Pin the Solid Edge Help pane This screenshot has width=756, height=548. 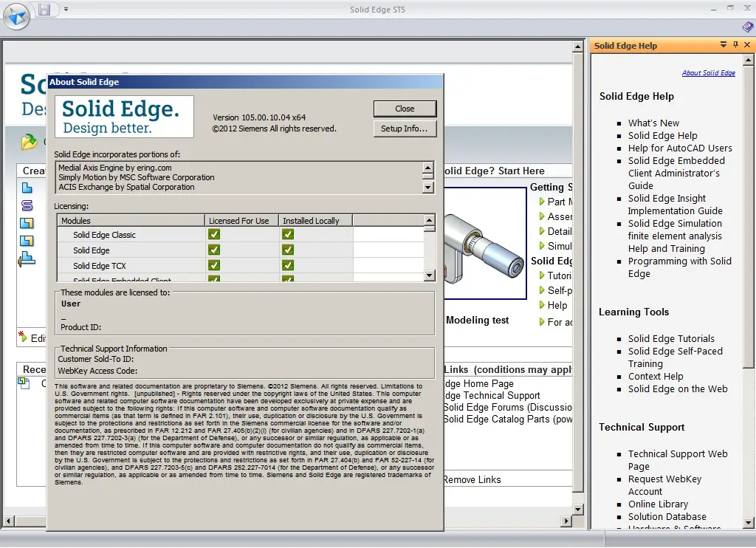(x=735, y=45)
